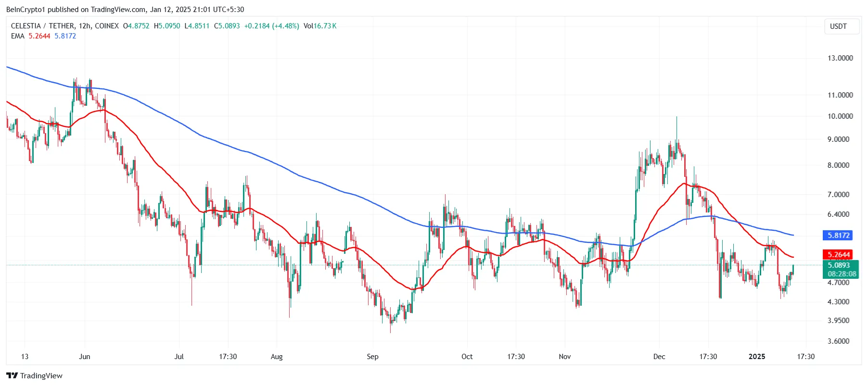Click the +4.48% change value in header

point(285,26)
